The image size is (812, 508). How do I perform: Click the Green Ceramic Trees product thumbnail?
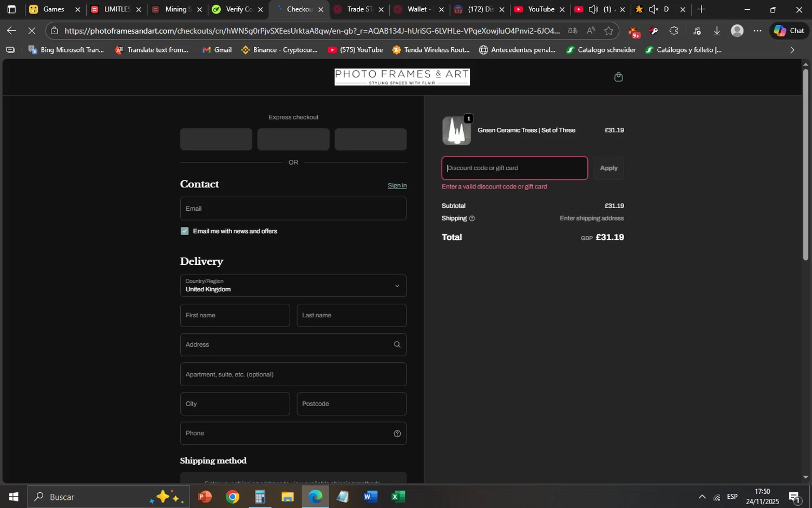click(456, 131)
